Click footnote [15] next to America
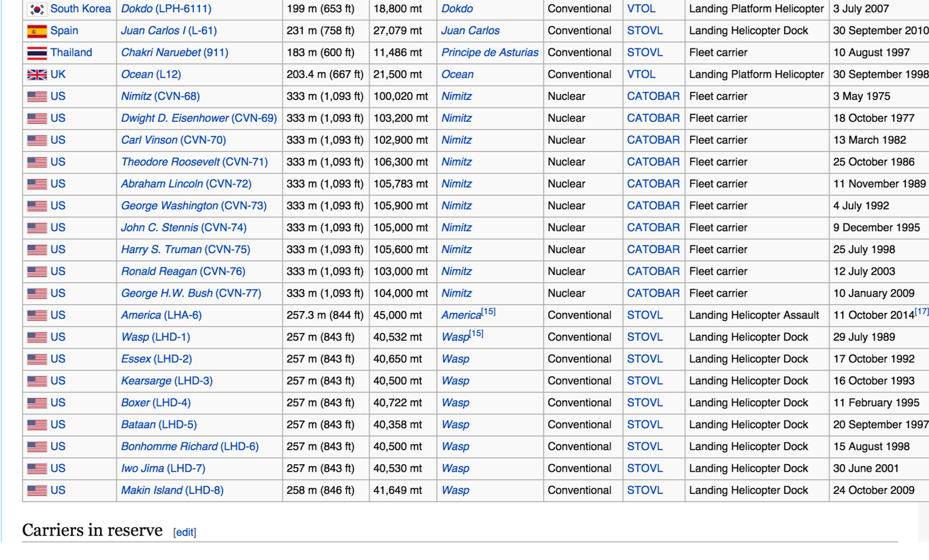This screenshot has width=929, height=560. [487, 312]
